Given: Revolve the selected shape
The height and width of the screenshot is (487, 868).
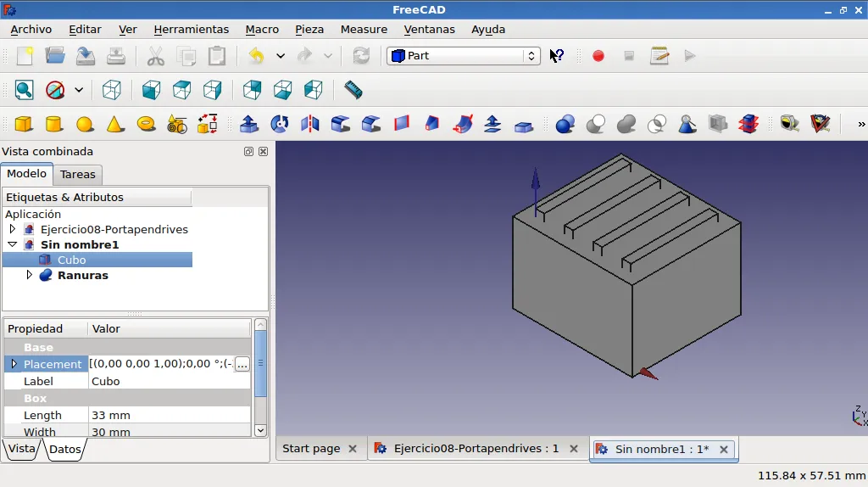Looking at the screenshot, I should [280, 124].
